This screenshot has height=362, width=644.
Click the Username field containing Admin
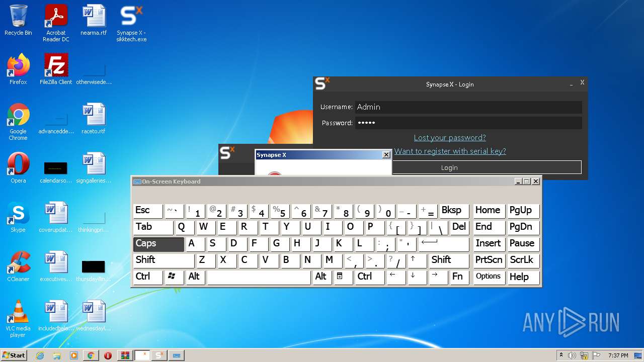point(468,107)
